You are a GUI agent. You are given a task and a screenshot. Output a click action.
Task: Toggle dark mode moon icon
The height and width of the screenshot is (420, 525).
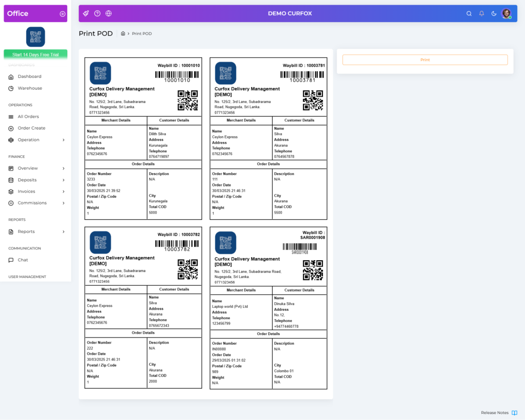(x=494, y=13)
